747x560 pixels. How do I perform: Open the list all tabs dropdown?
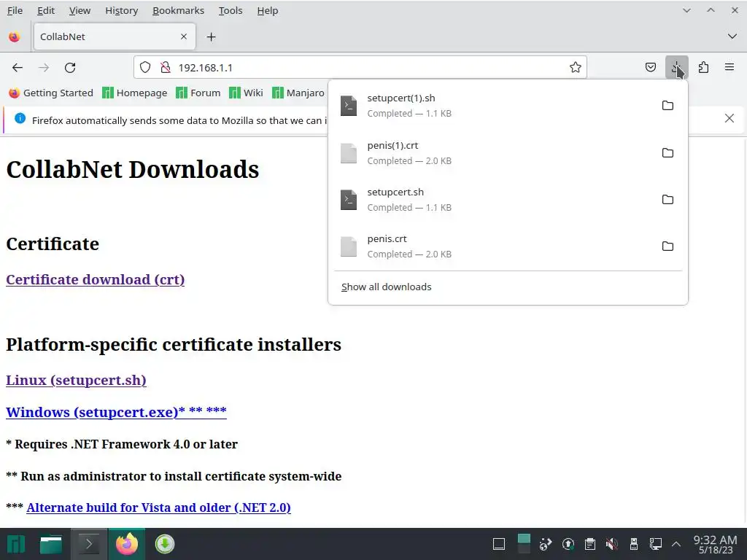[x=732, y=36]
